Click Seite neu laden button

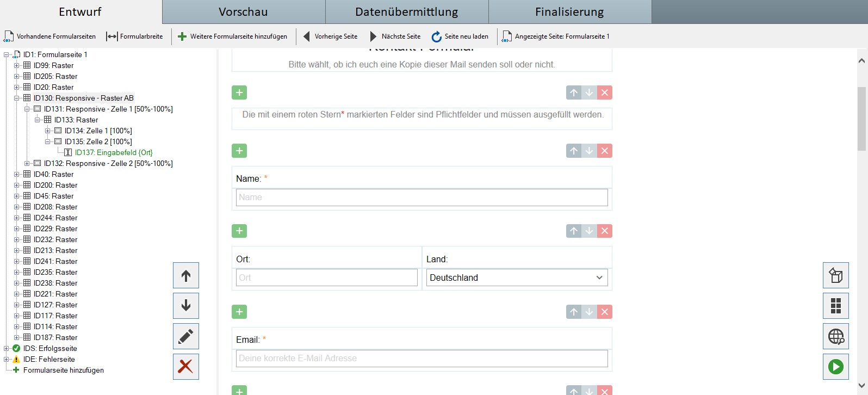click(460, 36)
